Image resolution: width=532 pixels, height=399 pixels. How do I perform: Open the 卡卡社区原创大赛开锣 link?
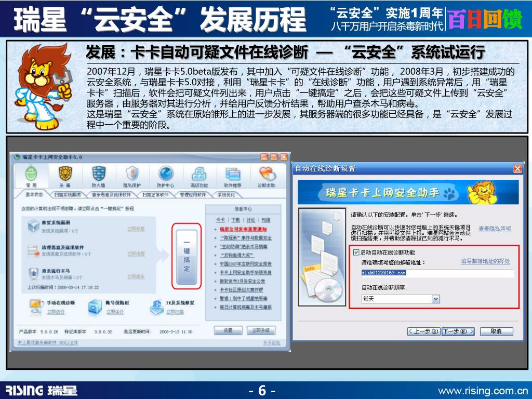[x=242, y=290]
